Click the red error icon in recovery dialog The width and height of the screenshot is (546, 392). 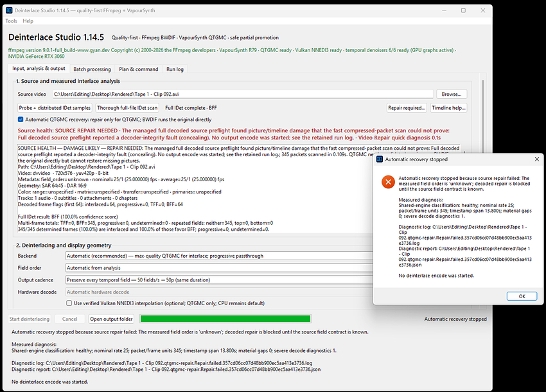point(388,182)
